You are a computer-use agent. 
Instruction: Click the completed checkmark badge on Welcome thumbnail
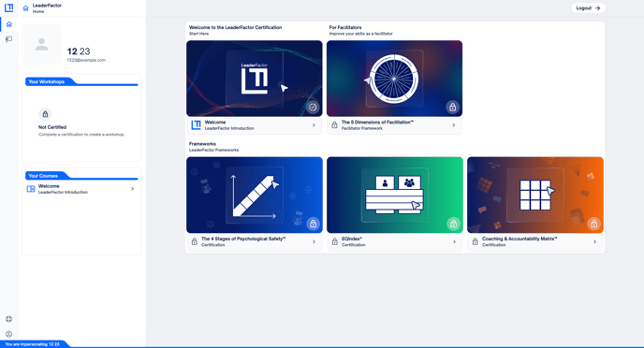click(x=313, y=107)
